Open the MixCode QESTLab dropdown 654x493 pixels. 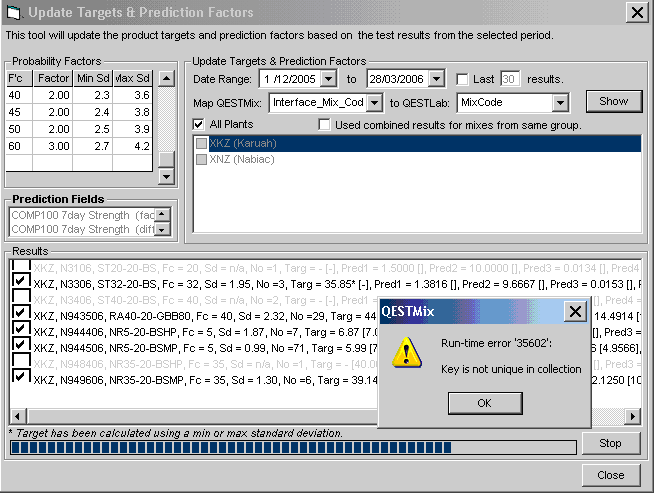click(x=560, y=102)
